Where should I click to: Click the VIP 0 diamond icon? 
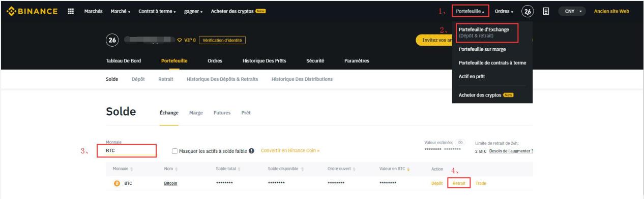180,41
